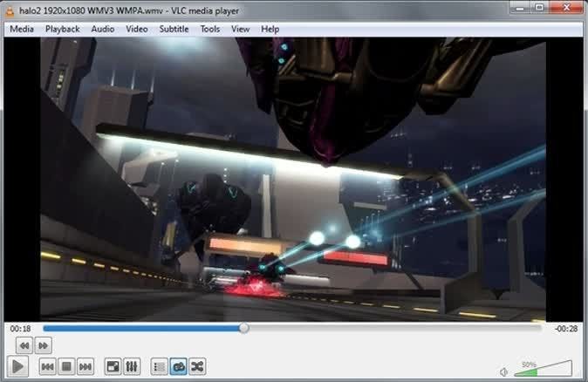
Task: Expand the Audio menu
Action: (x=103, y=29)
